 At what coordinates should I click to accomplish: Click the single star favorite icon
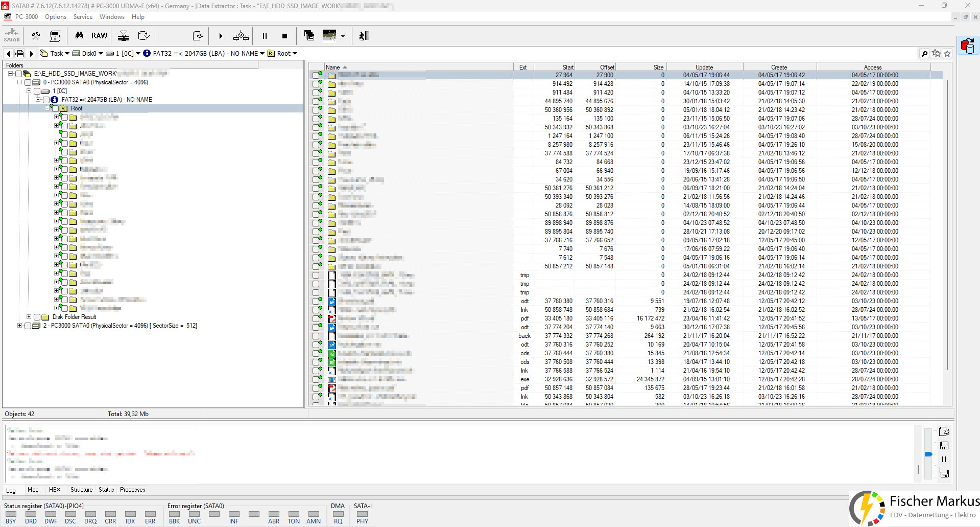point(947,54)
